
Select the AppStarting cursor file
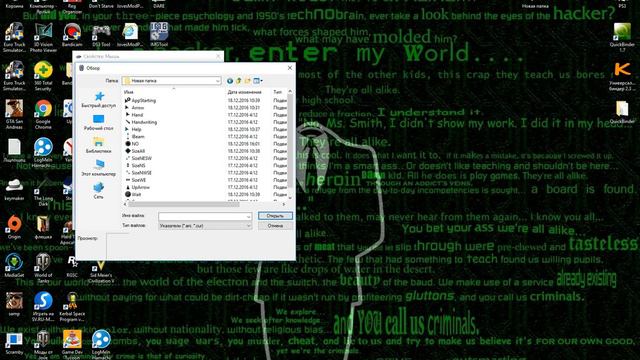click(140, 100)
